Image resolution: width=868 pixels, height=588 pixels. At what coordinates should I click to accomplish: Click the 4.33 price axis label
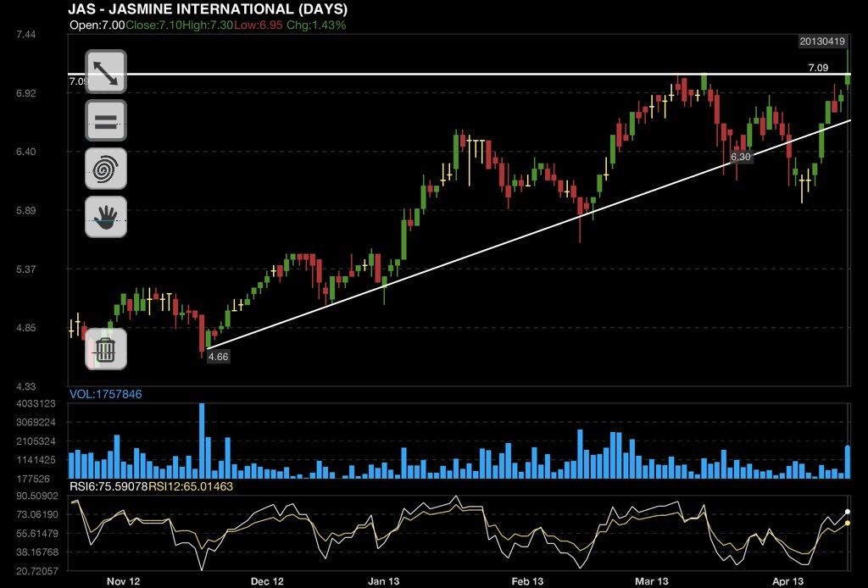26,386
